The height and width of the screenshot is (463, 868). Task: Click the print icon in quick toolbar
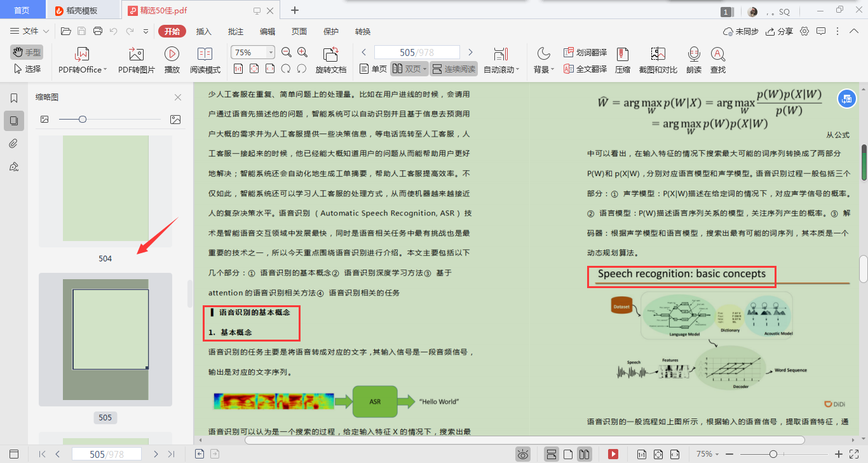coord(98,31)
